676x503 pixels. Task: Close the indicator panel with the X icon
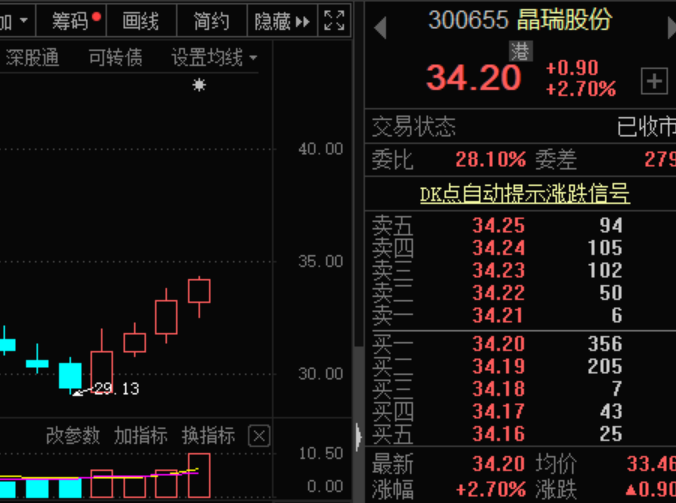(259, 436)
